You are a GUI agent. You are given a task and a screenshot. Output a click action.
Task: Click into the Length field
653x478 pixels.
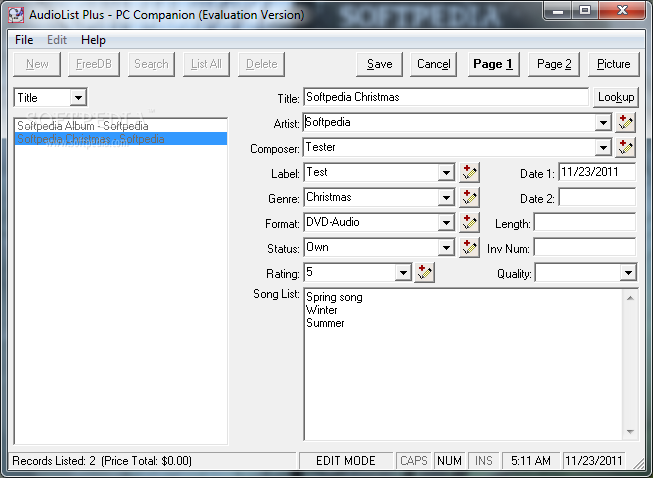point(585,222)
